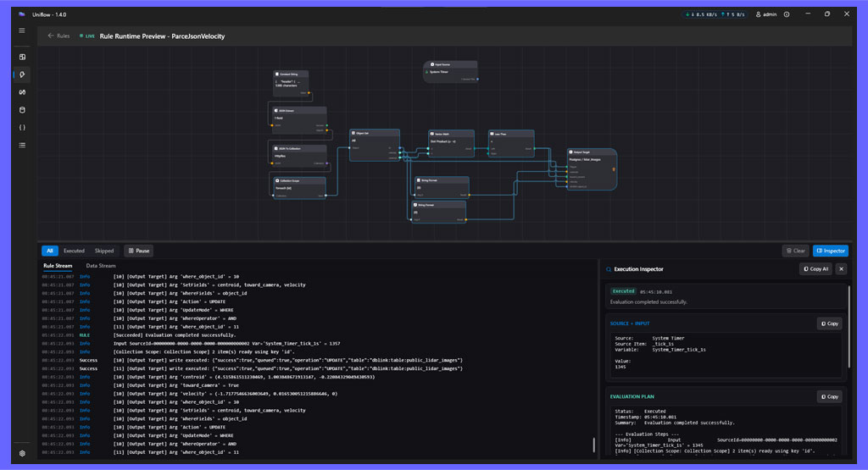Click the Uniflow app logo

[x=21, y=14]
